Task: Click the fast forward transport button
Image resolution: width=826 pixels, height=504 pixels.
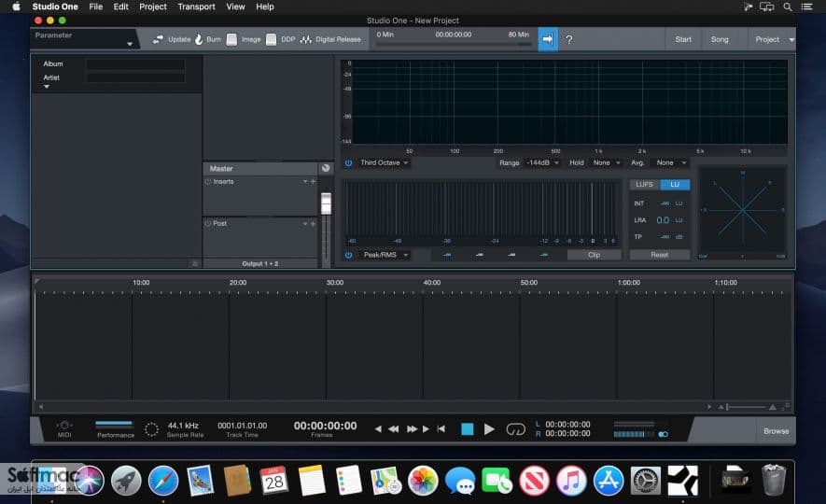Action: [x=412, y=429]
